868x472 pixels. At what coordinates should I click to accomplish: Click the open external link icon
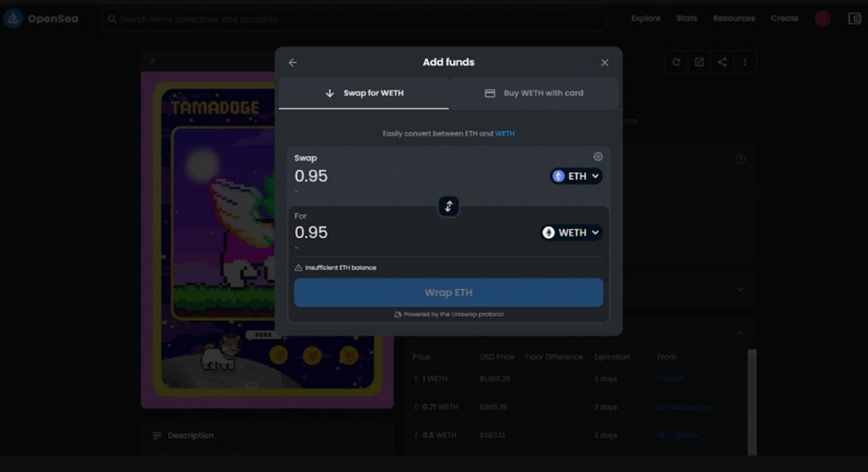699,62
